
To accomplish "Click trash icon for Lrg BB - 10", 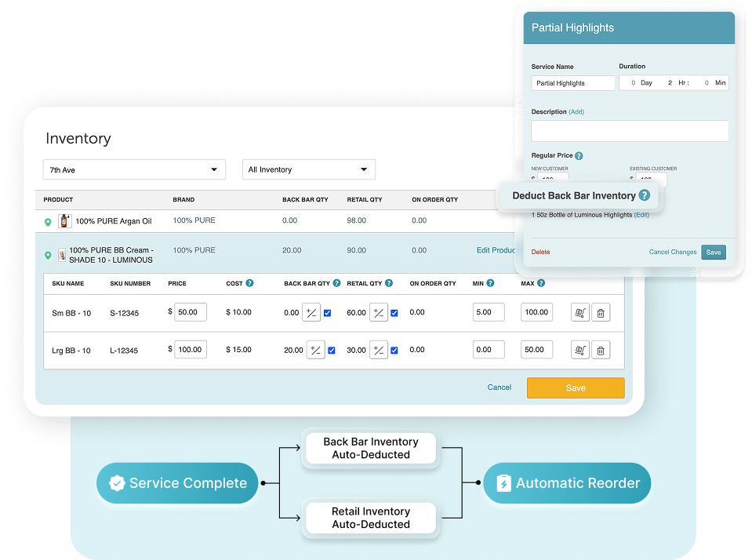I will pyautogui.click(x=601, y=351).
